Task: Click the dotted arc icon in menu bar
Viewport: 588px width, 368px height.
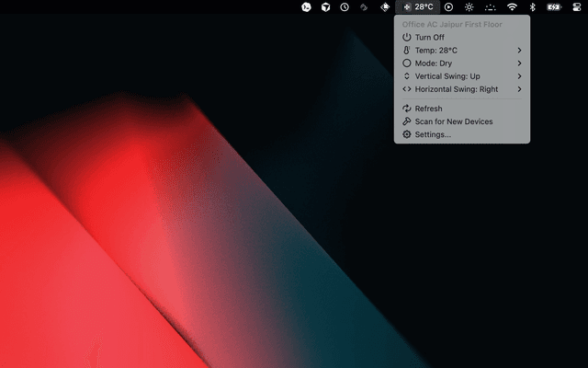Action: click(x=490, y=6)
